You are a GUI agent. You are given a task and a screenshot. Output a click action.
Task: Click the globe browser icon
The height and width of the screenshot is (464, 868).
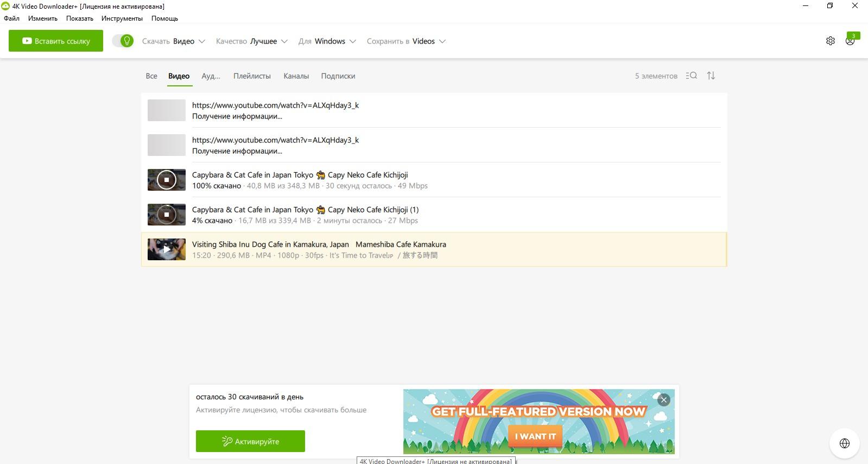845,443
